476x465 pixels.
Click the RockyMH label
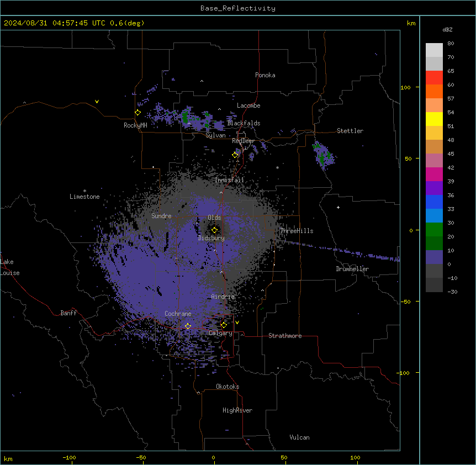click(x=135, y=125)
